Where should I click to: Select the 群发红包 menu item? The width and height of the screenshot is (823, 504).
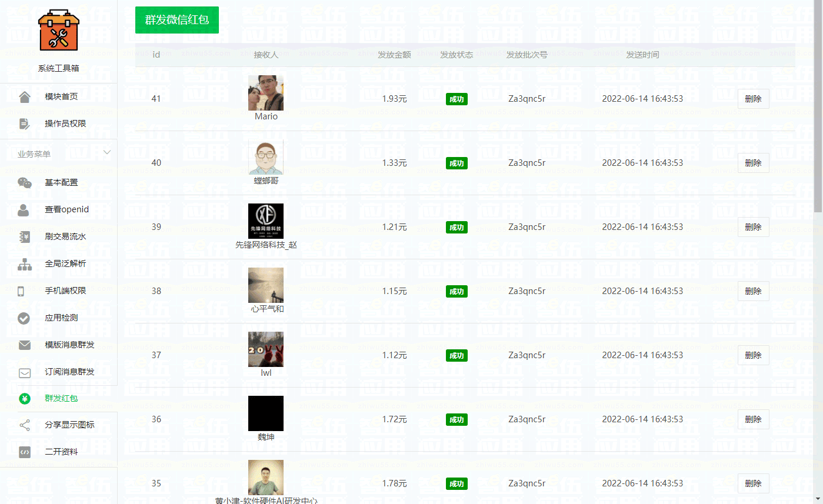click(x=61, y=399)
